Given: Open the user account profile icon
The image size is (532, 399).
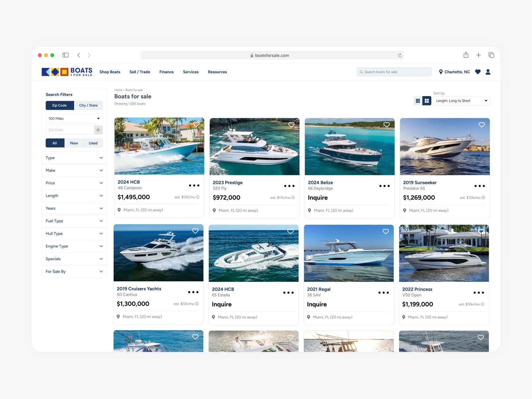Looking at the screenshot, I should [488, 72].
